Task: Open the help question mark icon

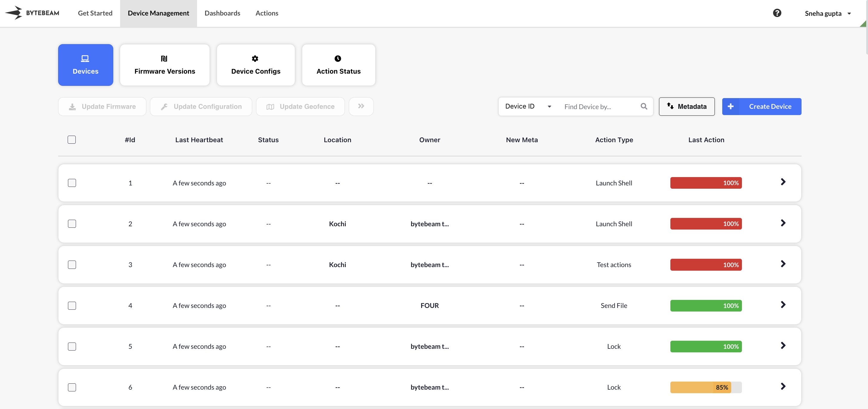Action: pos(777,13)
